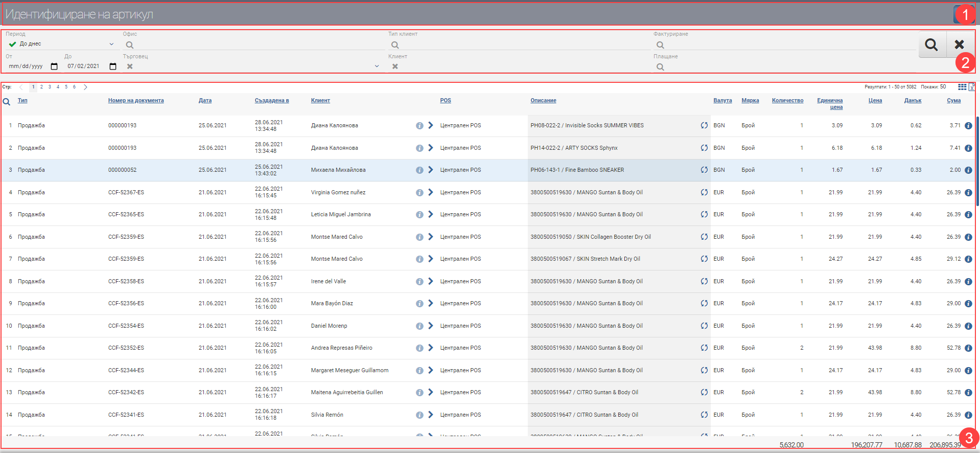Open sum info icon for row 4
Viewport: 980px width, 453px height.
click(x=968, y=193)
